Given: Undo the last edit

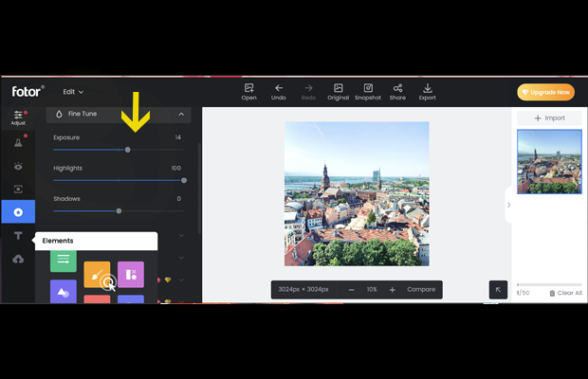Looking at the screenshot, I should (278, 91).
